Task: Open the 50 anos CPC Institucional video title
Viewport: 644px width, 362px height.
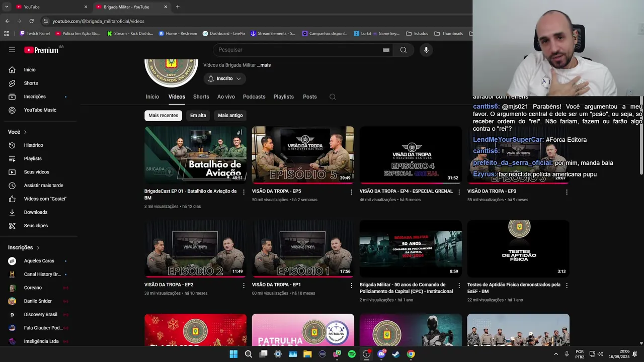Action: 406,288
